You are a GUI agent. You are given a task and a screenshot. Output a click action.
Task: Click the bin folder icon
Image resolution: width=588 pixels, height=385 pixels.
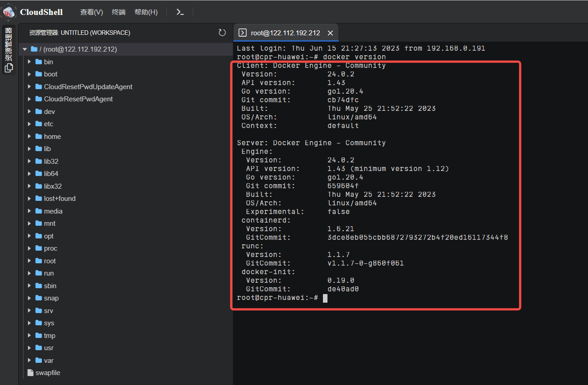tap(38, 62)
